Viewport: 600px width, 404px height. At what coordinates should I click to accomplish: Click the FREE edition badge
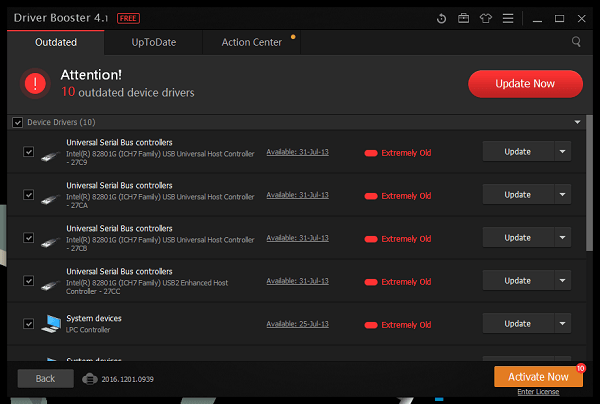(128, 18)
